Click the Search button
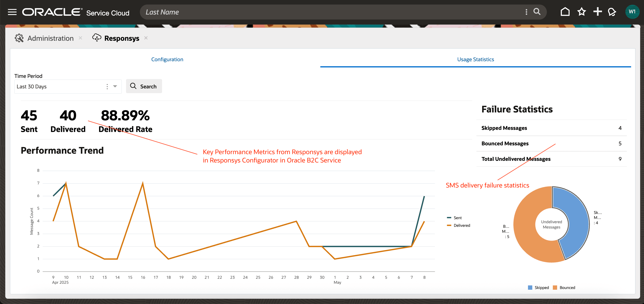644x304 pixels. pyautogui.click(x=144, y=86)
